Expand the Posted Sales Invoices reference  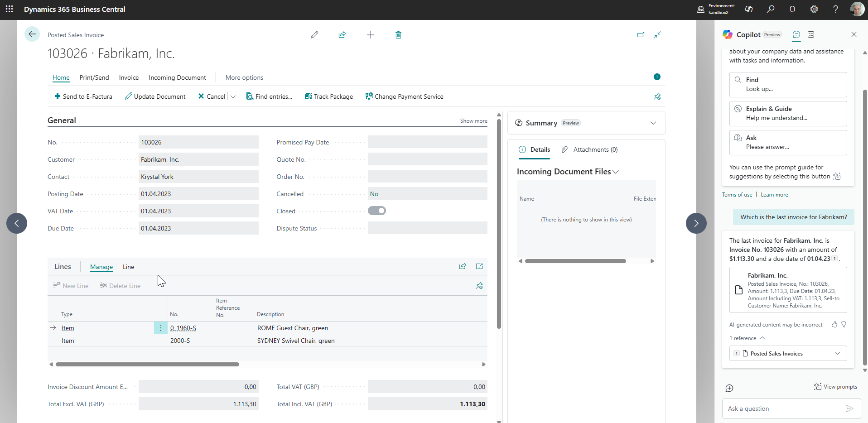837,353
